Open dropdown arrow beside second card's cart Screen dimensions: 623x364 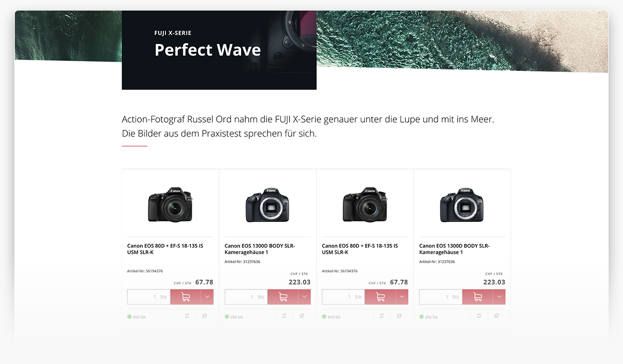tap(304, 297)
